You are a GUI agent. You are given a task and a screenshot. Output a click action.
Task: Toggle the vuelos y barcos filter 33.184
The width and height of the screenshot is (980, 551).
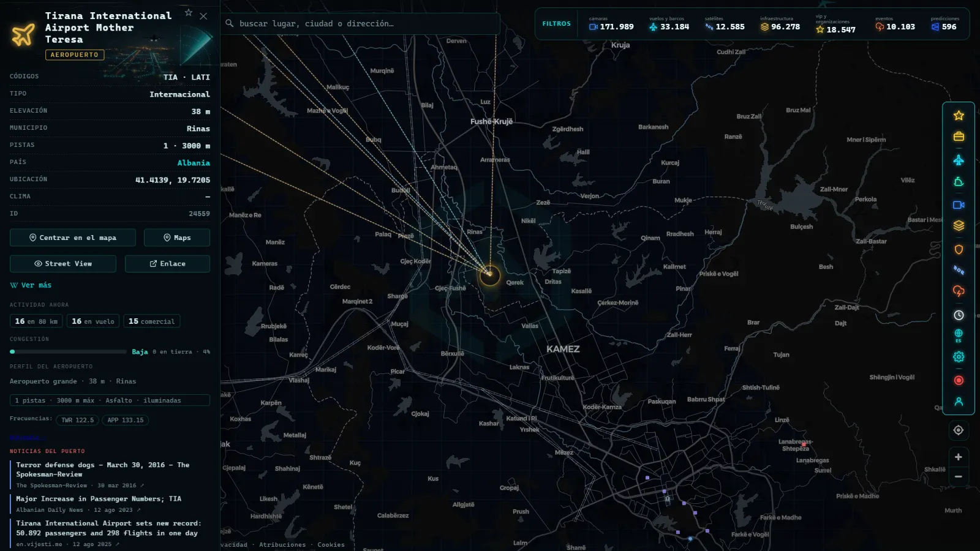click(669, 24)
